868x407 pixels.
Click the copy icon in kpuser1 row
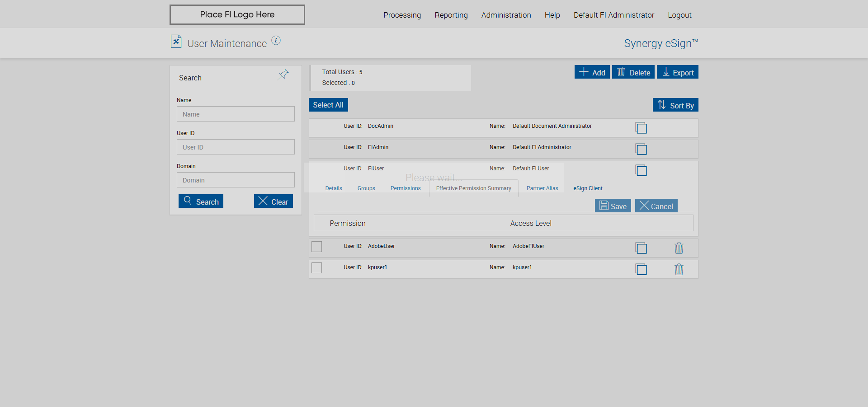click(x=641, y=269)
